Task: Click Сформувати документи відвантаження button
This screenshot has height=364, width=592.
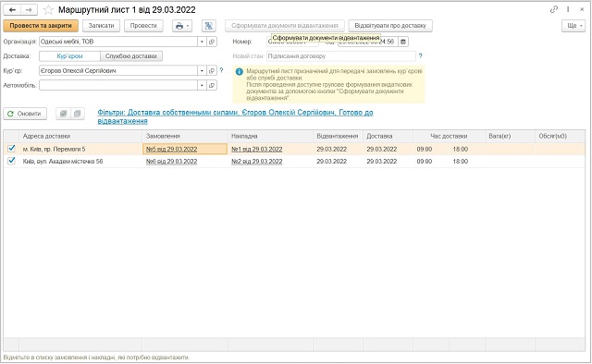Action: pyautogui.click(x=285, y=26)
